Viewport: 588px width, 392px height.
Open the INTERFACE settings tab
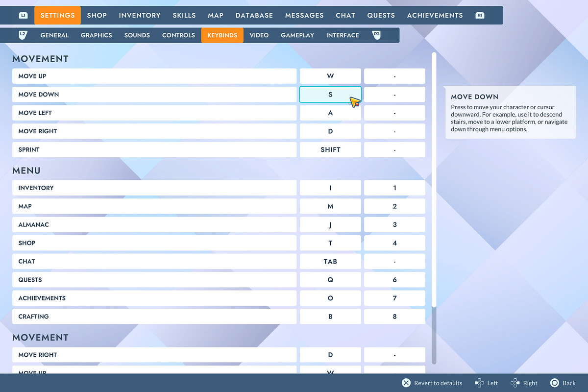point(343,35)
